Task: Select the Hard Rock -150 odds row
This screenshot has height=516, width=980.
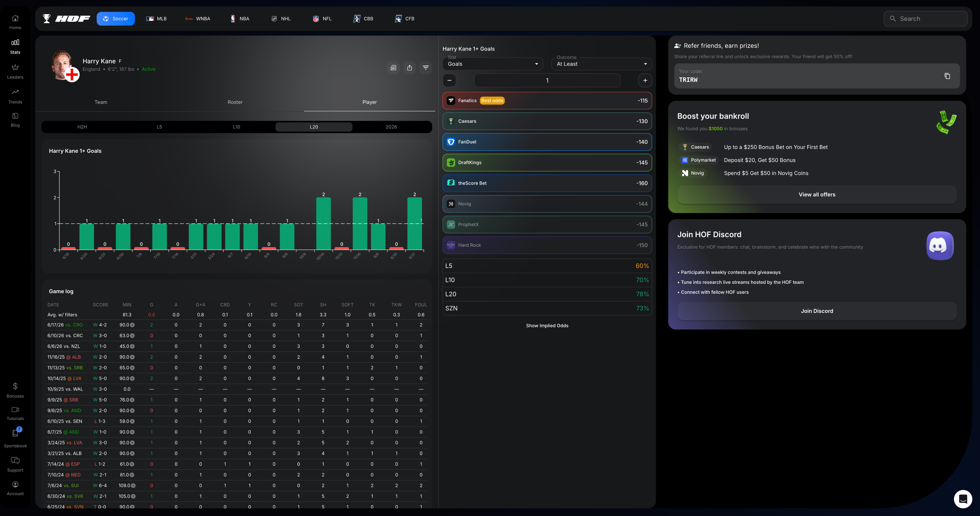Action: pos(547,245)
